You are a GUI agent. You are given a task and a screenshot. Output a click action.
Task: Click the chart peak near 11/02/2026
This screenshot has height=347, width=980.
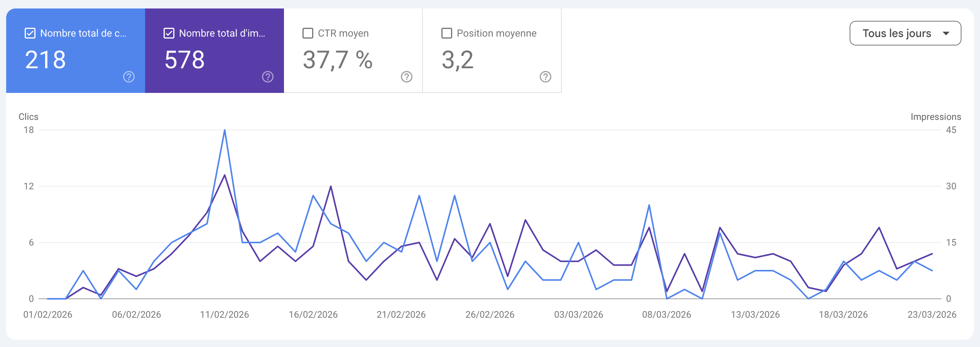tap(225, 131)
